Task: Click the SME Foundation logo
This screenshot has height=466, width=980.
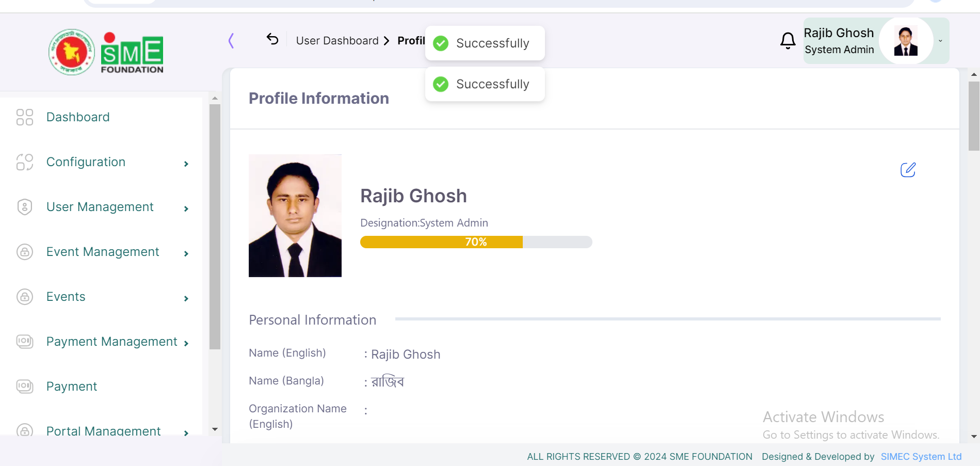Action: point(132,53)
